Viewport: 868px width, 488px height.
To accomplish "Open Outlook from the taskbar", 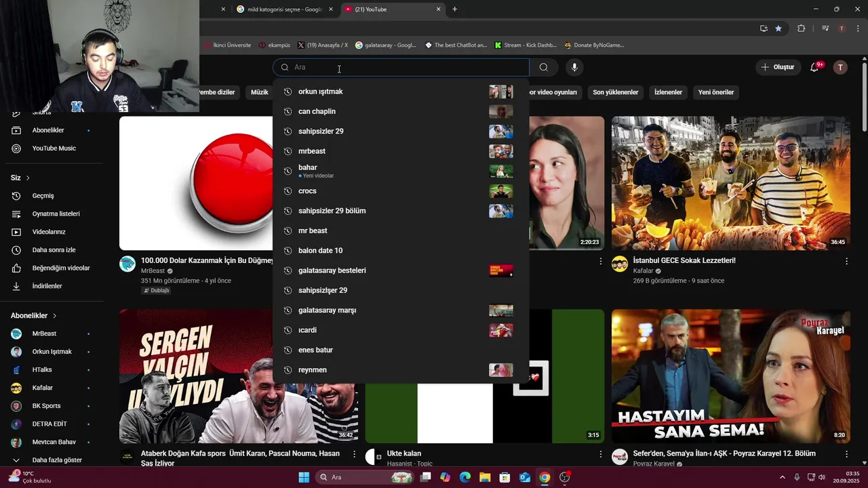I will click(525, 477).
